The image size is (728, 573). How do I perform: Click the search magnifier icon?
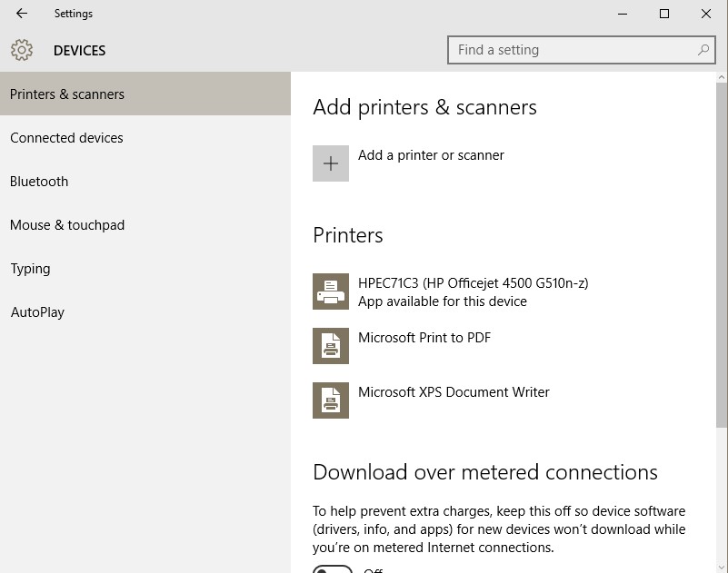tap(703, 50)
